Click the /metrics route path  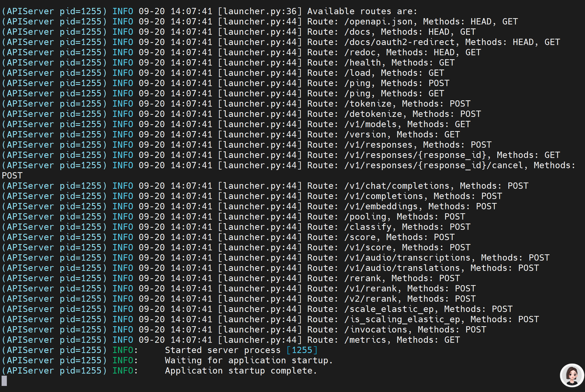click(x=365, y=340)
